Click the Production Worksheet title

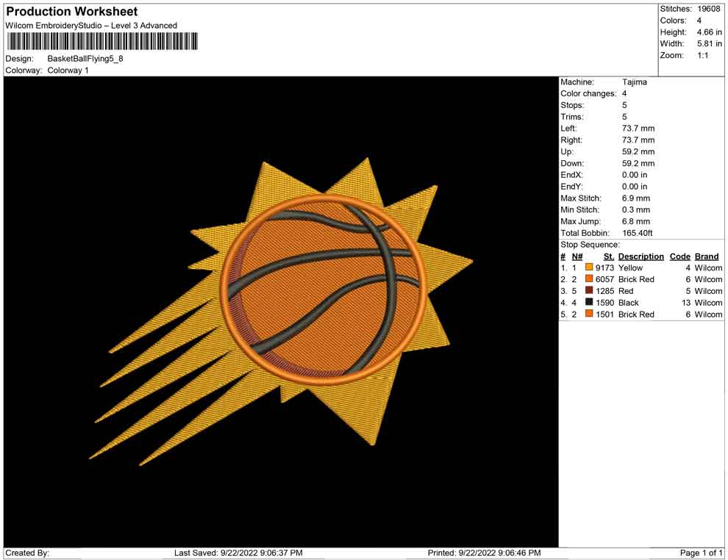(x=72, y=12)
